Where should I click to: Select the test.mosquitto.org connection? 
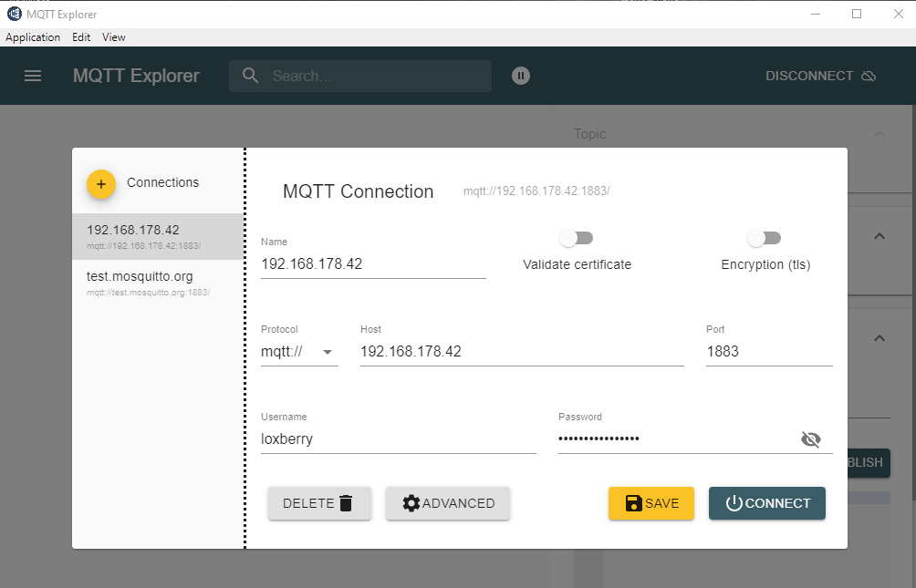(158, 283)
